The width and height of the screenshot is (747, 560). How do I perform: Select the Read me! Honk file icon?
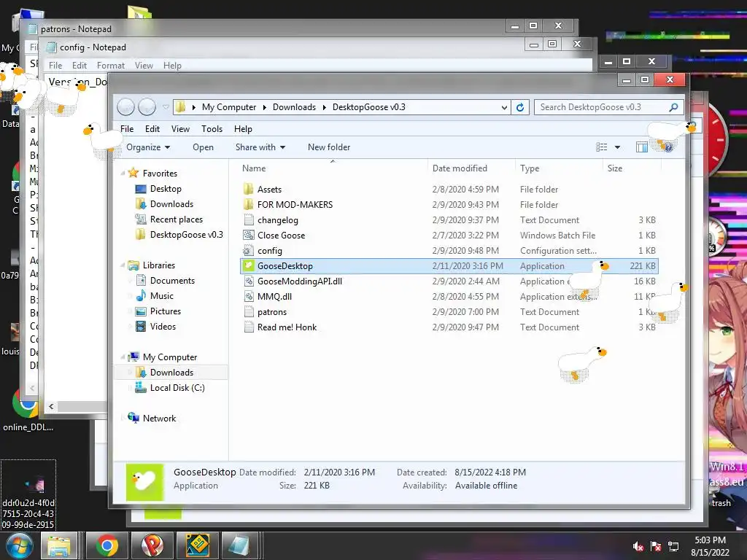click(x=248, y=327)
